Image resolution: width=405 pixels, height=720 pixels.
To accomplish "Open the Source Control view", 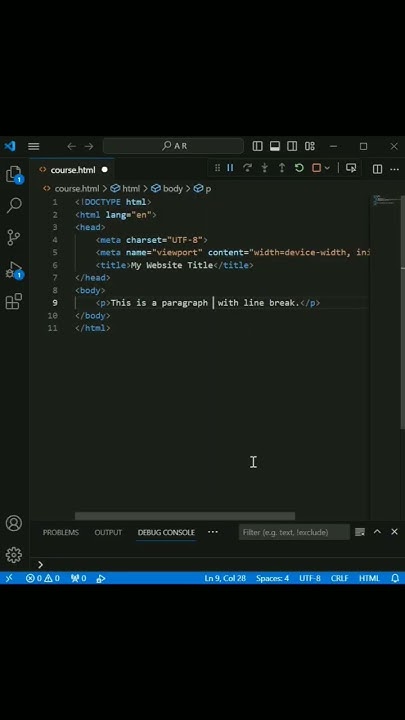I will point(14,237).
